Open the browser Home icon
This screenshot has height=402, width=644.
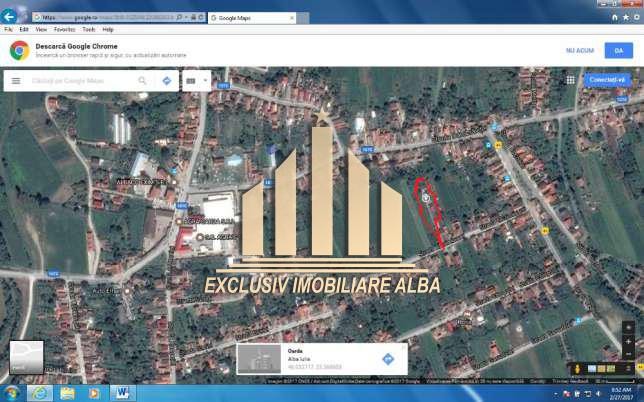coord(615,17)
